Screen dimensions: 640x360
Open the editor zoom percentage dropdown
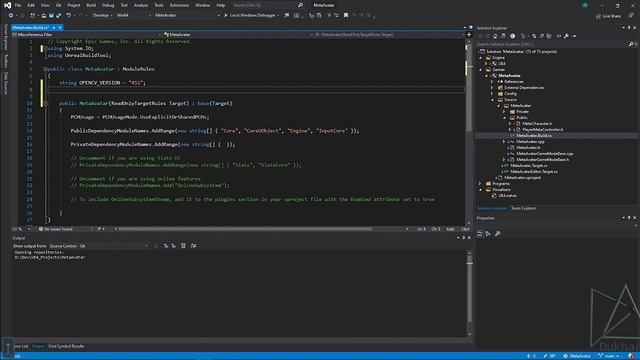pyautogui.click(x=20, y=229)
